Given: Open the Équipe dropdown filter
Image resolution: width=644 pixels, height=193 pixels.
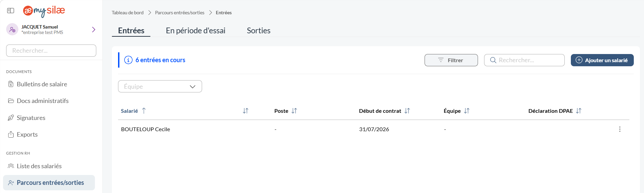Looking at the screenshot, I should [x=160, y=86].
